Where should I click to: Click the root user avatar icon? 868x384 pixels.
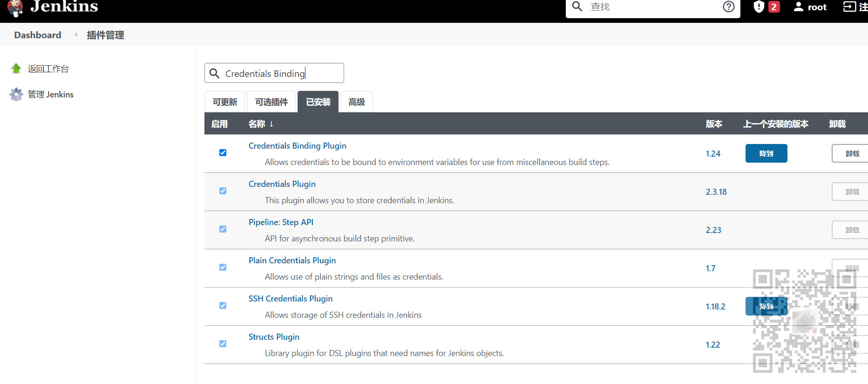pyautogui.click(x=799, y=7)
